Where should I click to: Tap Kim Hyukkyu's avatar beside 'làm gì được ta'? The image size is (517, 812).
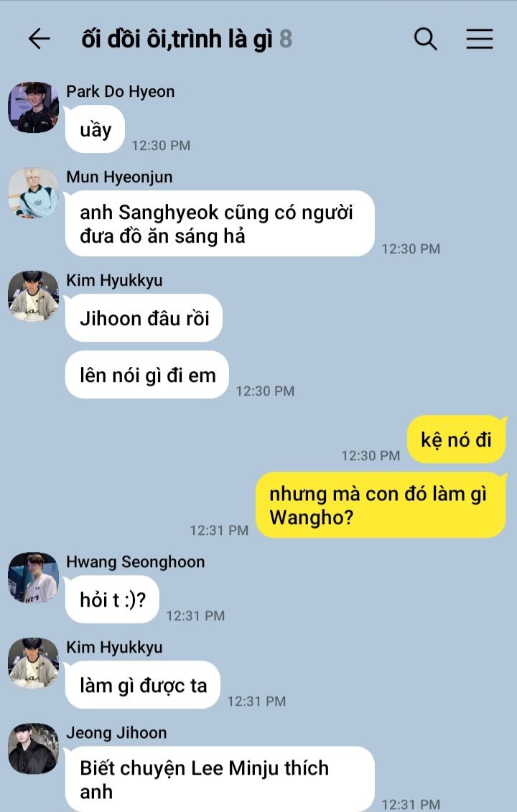click(34, 663)
